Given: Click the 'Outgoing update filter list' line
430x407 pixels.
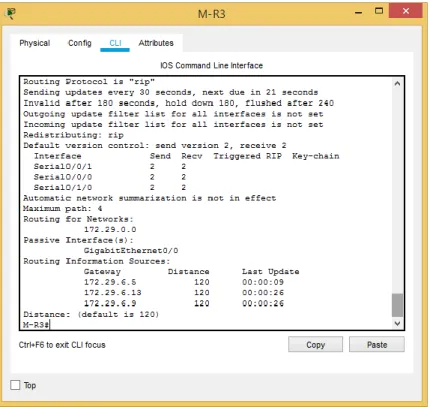Looking at the screenshot, I should click(x=173, y=114).
